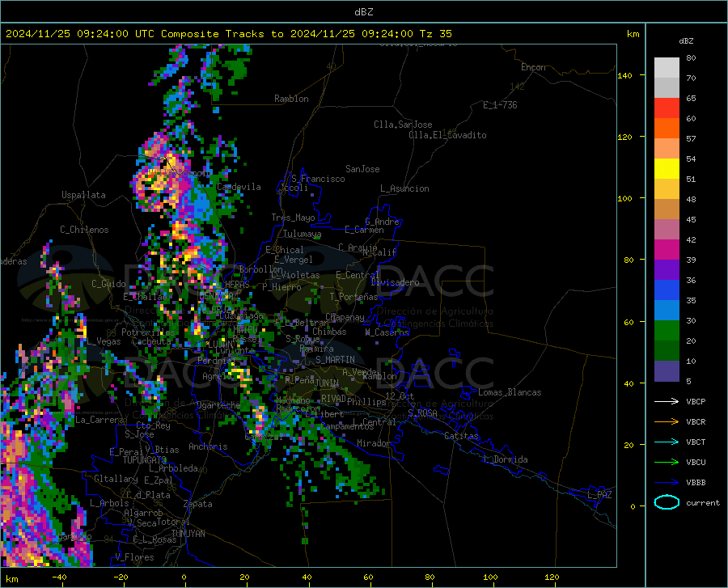Image resolution: width=728 pixels, height=588 pixels.
Task: Click the 'Tz 35' text in header
Action: click(x=435, y=34)
